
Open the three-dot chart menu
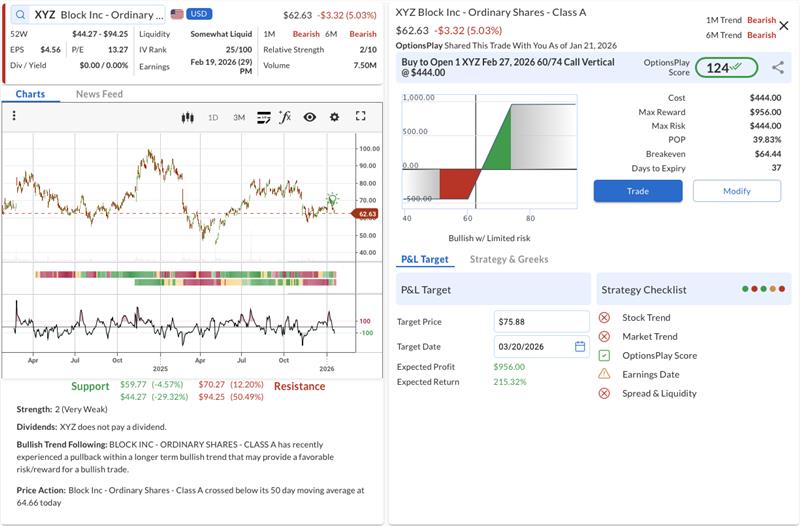tap(14, 117)
